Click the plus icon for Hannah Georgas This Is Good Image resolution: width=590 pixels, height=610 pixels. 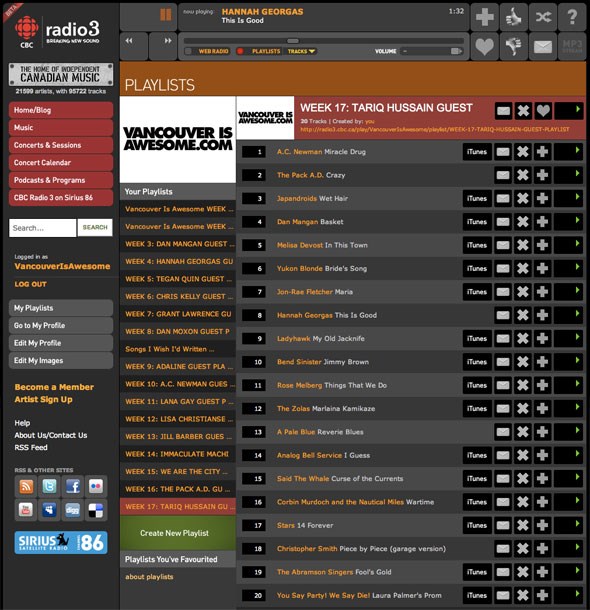coord(542,315)
